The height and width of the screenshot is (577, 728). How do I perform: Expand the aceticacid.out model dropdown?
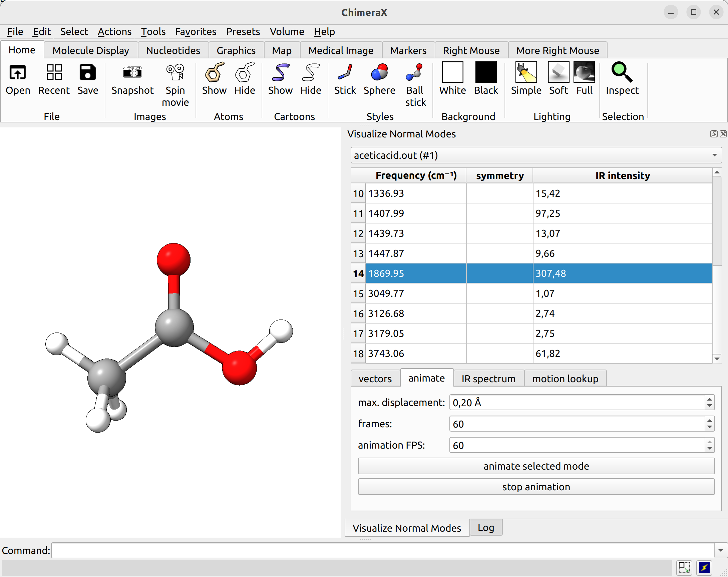click(536, 155)
